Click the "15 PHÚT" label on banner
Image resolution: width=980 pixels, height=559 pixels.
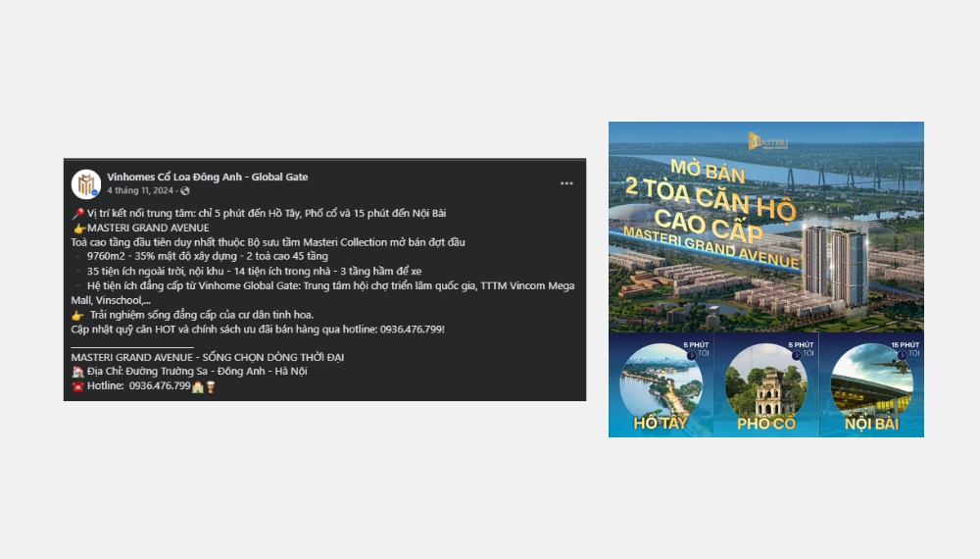click(905, 345)
